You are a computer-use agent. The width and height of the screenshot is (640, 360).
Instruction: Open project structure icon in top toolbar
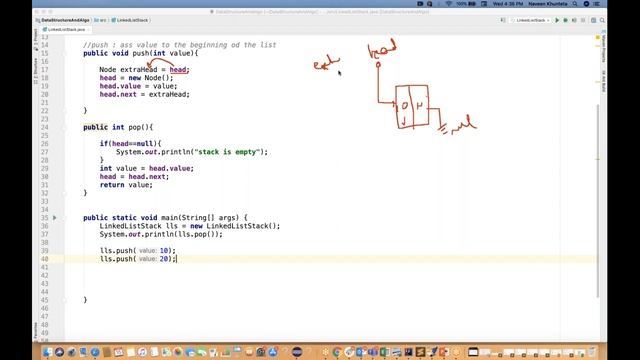pyautogui.click(x=593, y=20)
